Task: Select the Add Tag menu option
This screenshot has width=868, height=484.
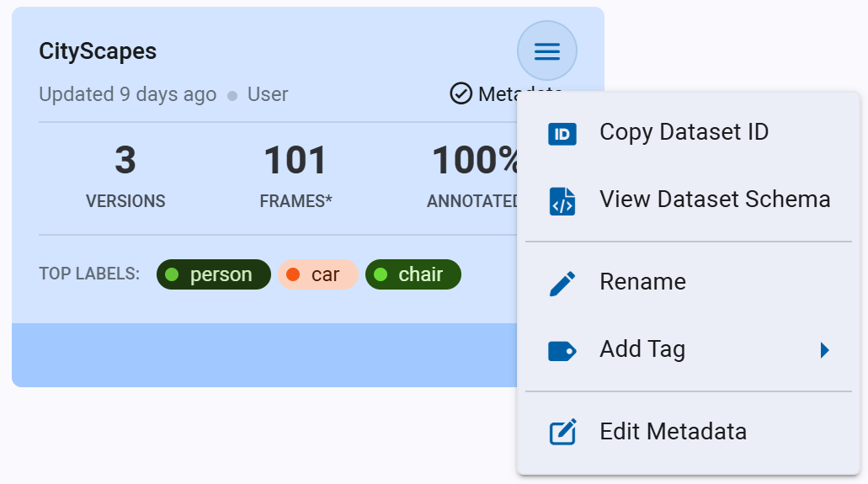Action: click(642, 349)
